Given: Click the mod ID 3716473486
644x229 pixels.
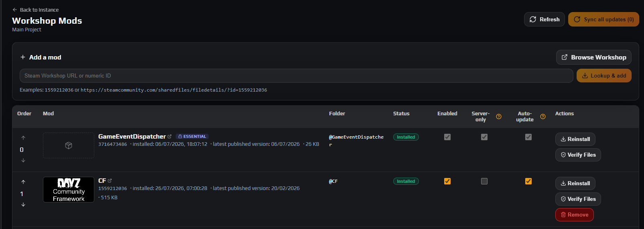Looking at the screenshot, I should click(112, 144).
